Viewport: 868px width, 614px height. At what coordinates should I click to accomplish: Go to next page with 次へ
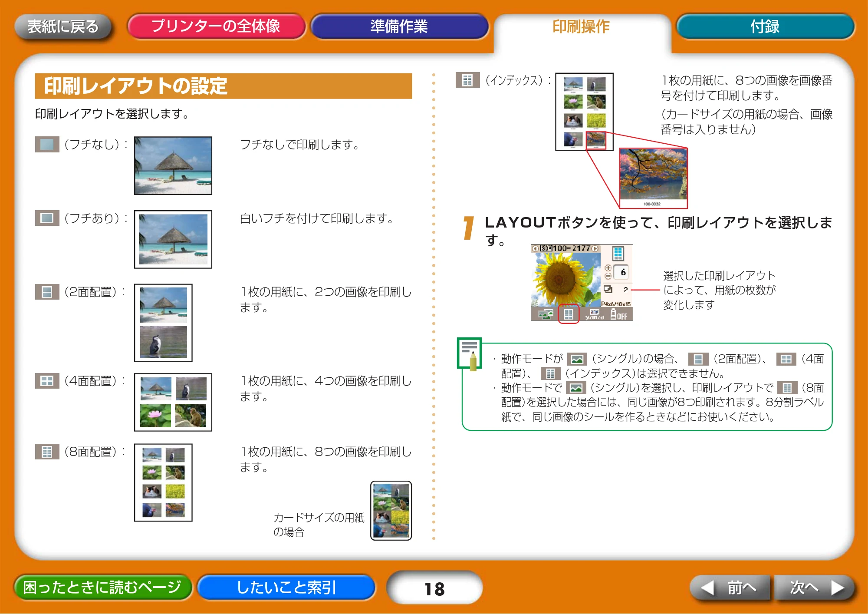pyautogui.click(x=815, y=588)
